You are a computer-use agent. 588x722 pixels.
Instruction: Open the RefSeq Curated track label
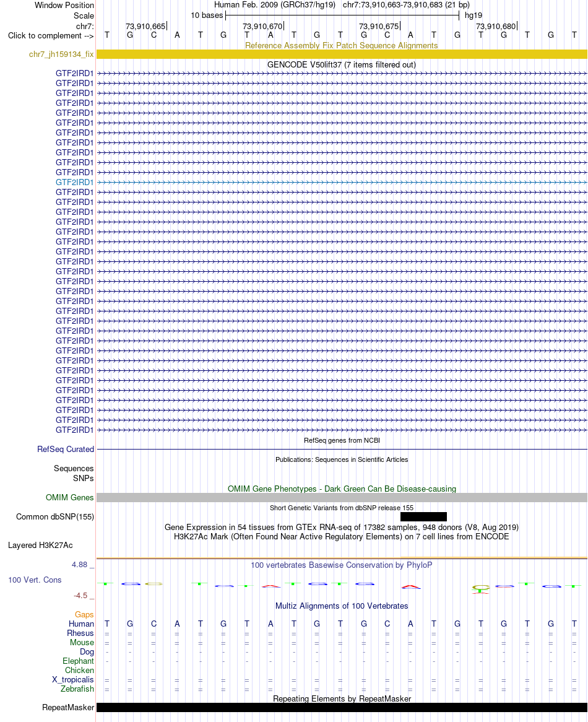pyautogui.click(x=66, y=449)
